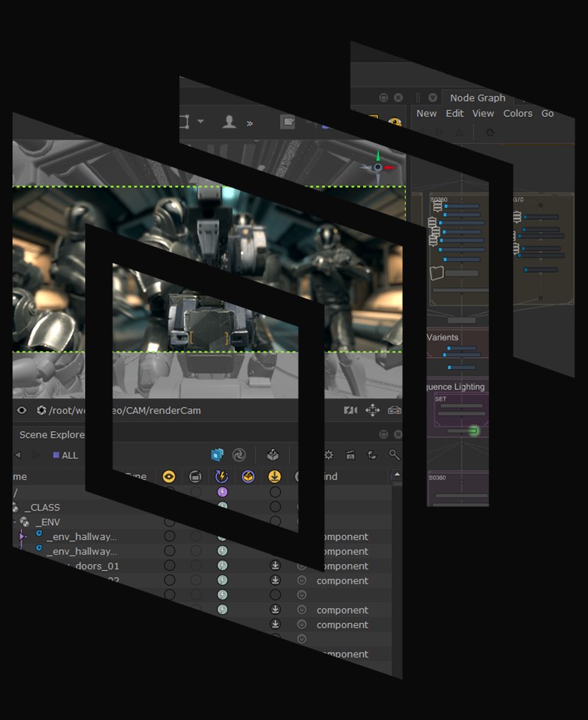Click the download icon on the doors_01 row

coord(275,565)
